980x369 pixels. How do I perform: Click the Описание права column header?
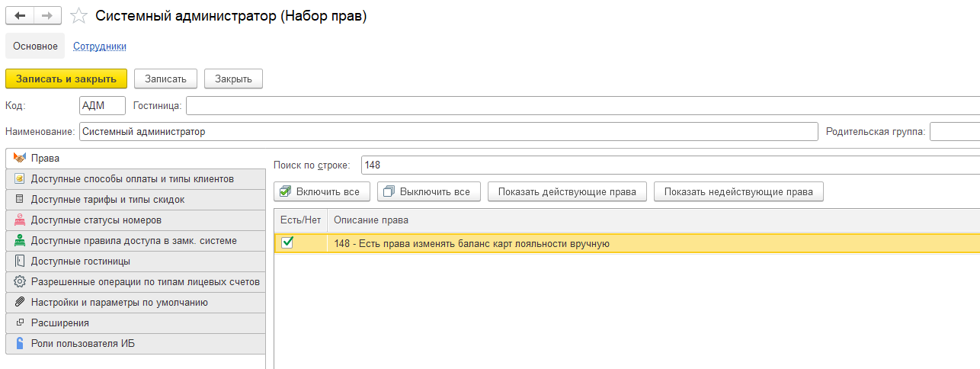[372, 220]
